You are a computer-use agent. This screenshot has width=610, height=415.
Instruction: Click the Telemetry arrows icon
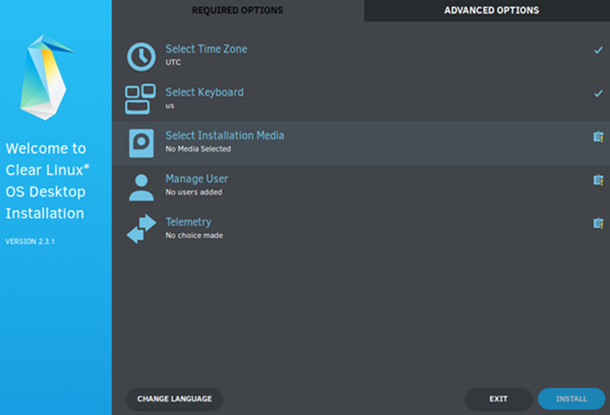point(141,229)
